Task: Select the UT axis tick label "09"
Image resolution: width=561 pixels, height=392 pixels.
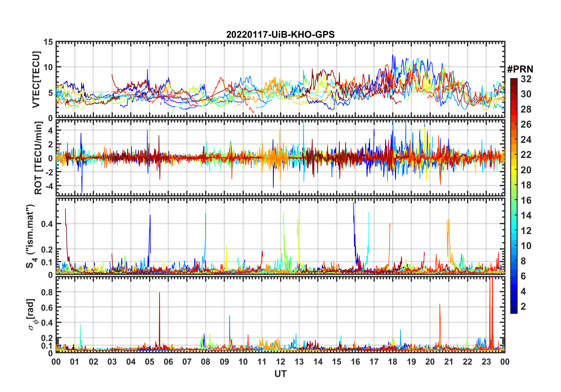Action: point(224,362)
